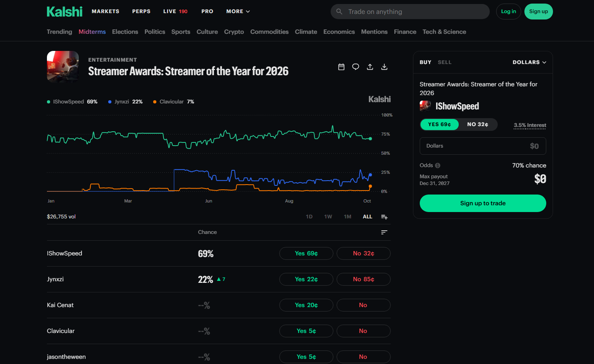Image resolution: width=594 pixels, height=364 pixels.
Task: Open the calendar icon near market title
Action: click(x=341, y=67)
